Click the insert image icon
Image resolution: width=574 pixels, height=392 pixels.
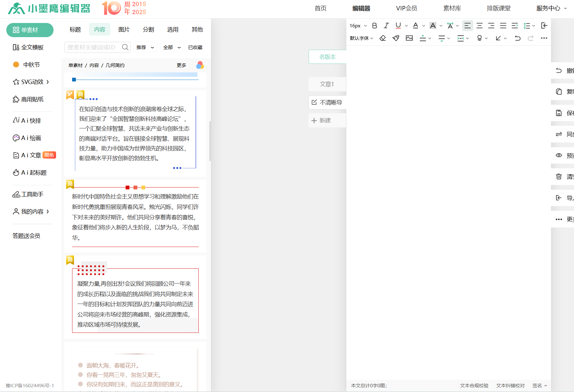tap(409, 38)
